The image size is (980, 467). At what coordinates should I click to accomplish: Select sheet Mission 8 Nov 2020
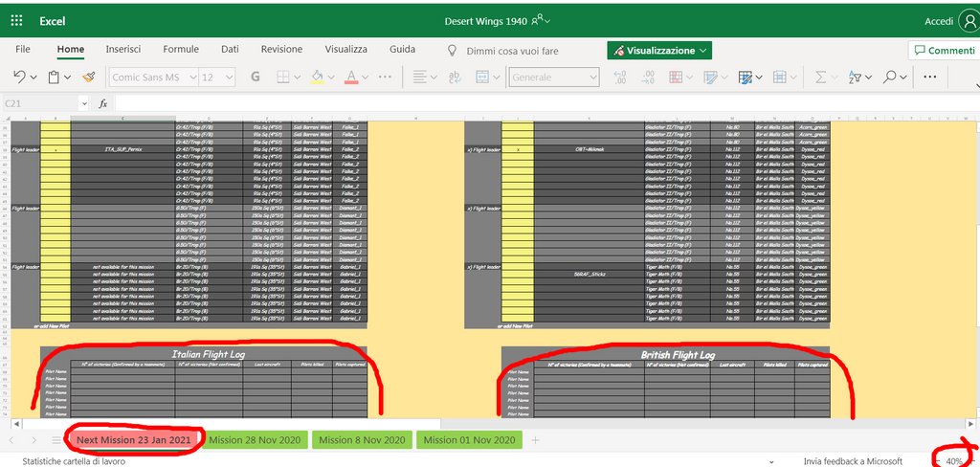click(x=362, y=440)
